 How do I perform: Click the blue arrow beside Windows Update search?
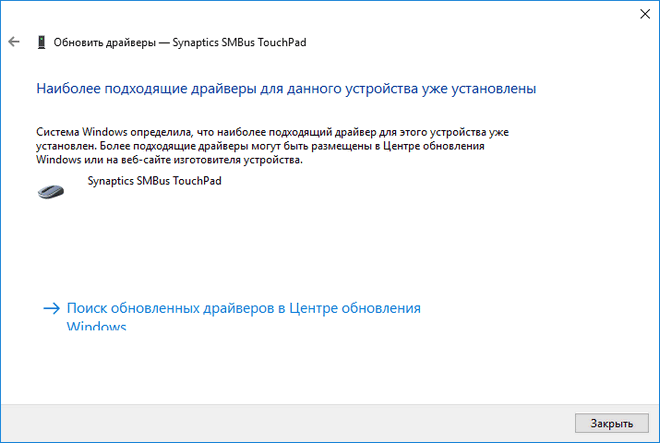[52, 308]
